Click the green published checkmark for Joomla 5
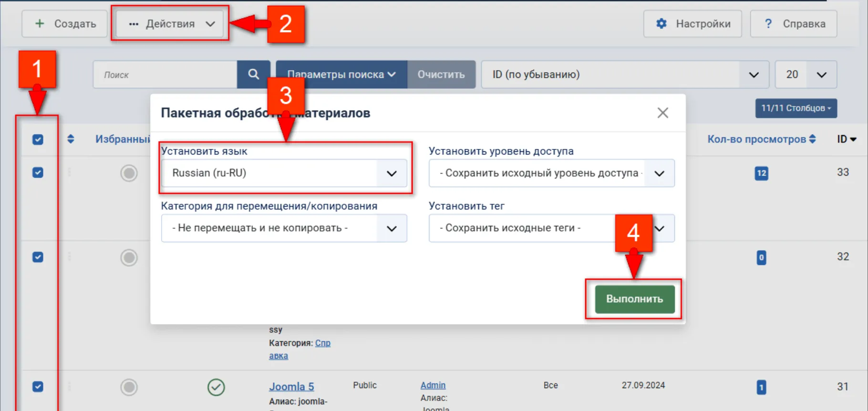The width and height of the screenshot is (868, 411). 216,387
